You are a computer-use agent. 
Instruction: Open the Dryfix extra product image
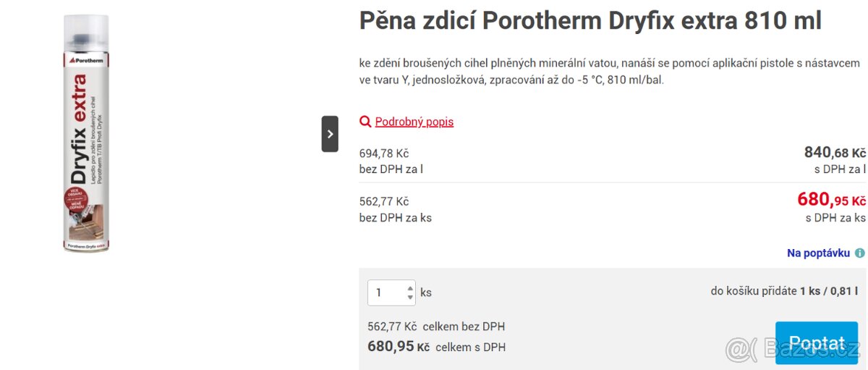(85, 134)
